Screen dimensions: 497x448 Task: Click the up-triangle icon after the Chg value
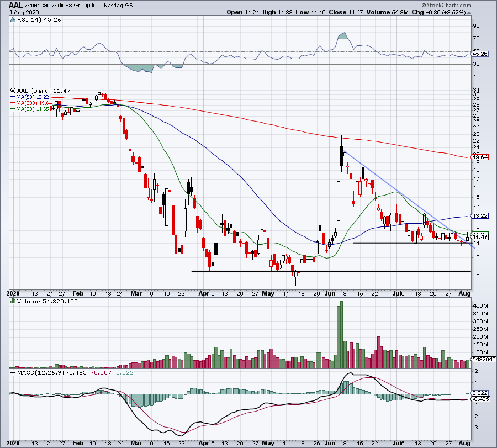coord(469,13)
